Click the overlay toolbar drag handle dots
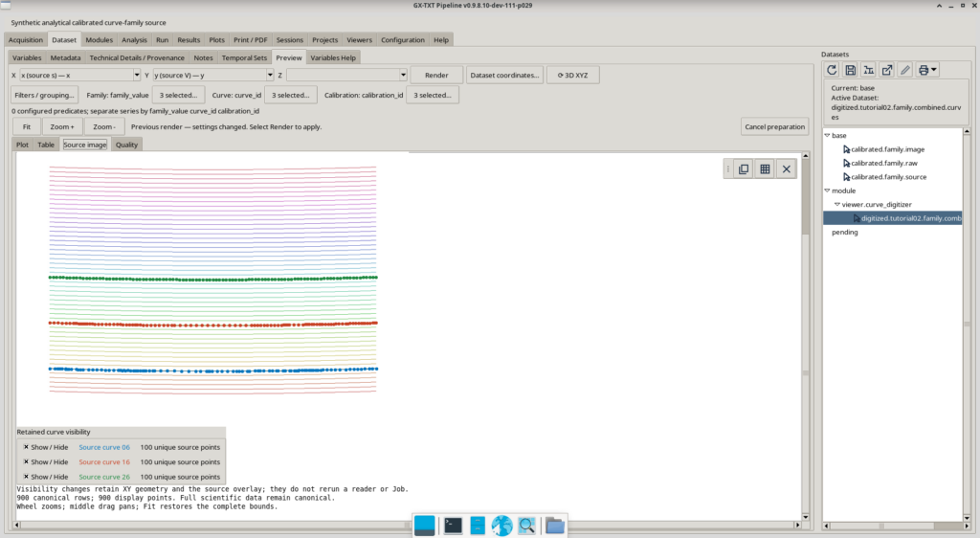The image size is (980, 538). 728,169
